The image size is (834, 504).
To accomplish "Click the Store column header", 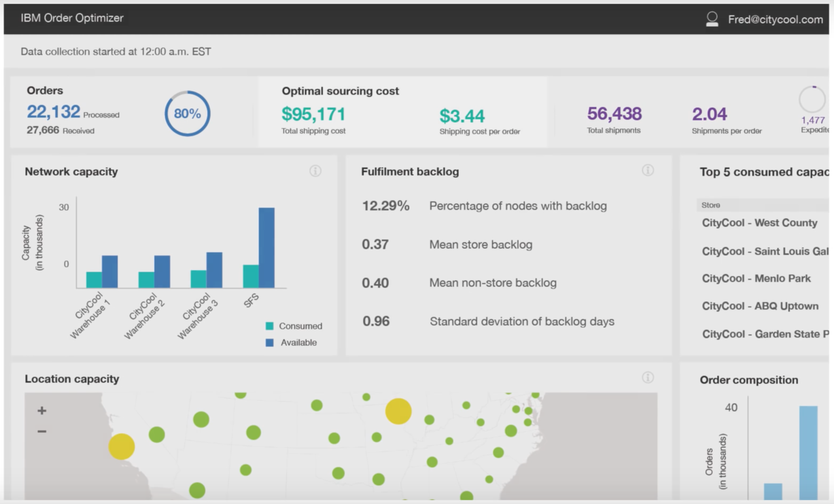I will pos(711,205).
